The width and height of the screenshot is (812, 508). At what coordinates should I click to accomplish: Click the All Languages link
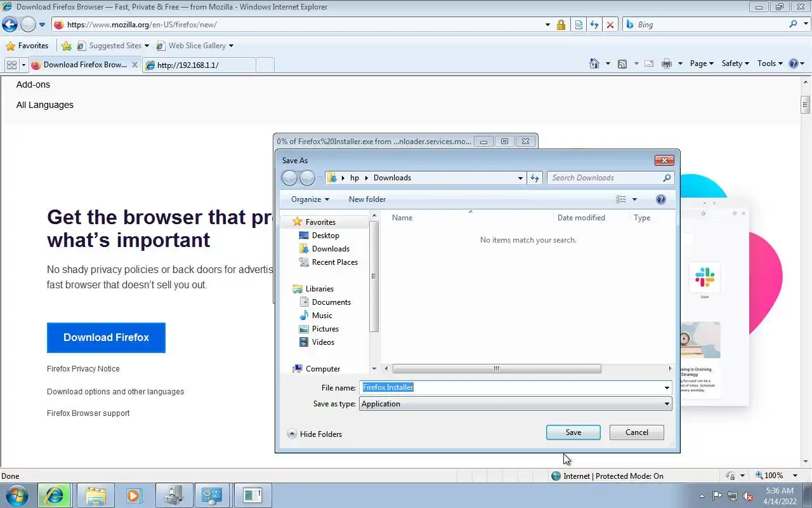pos(45,105)
